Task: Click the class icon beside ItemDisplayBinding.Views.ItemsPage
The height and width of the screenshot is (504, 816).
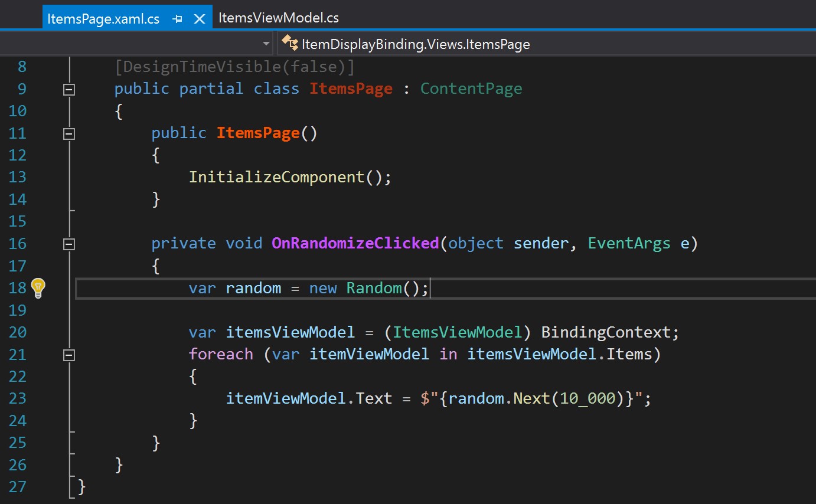Action: pyautogui.click(x=289, y=43)
